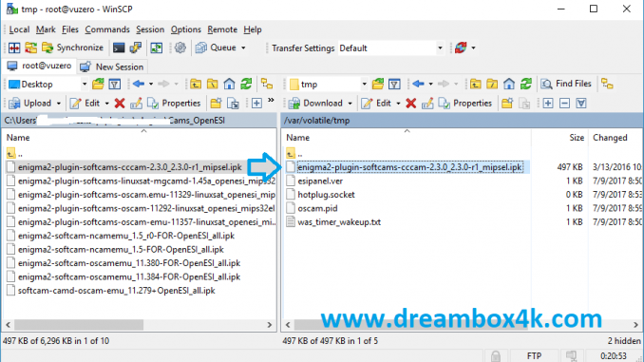Create new folder in remote panel
This screenshot has height=362, width=644.
click(507, 104)
